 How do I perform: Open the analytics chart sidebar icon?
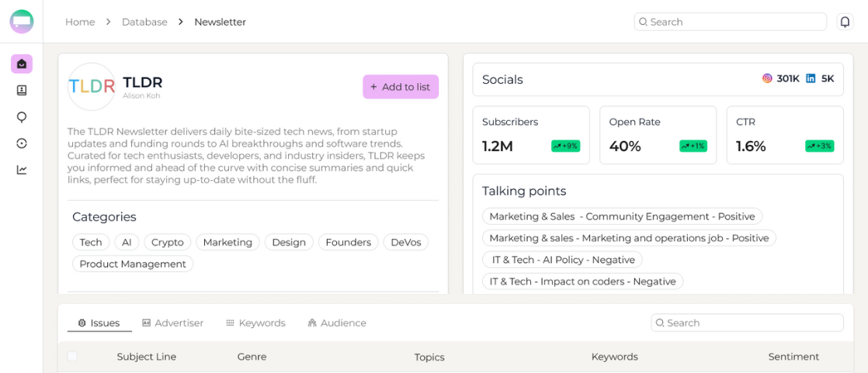(22, 170)
